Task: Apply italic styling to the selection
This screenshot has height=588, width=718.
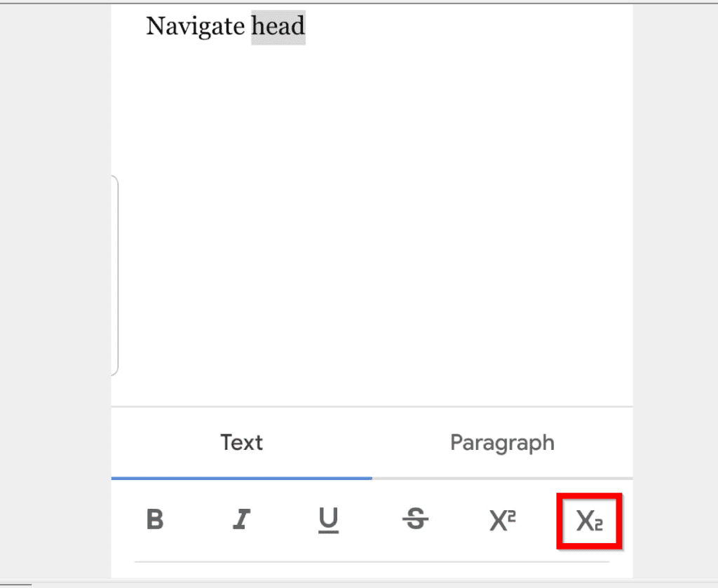Action: (242, 520)
